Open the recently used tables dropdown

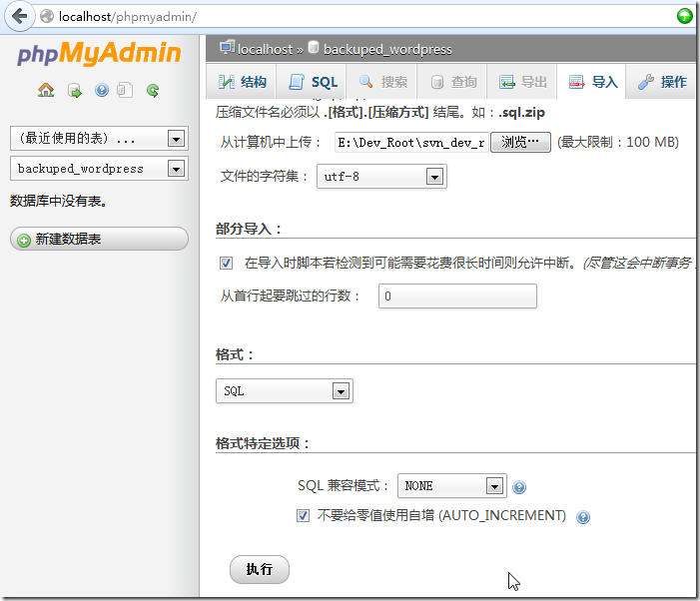click(99, 139)
